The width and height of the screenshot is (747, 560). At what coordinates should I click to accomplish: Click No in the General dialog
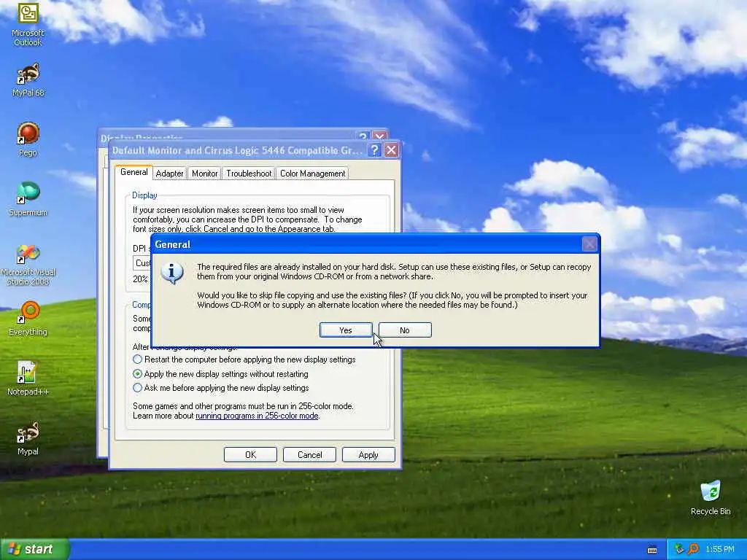405,330
